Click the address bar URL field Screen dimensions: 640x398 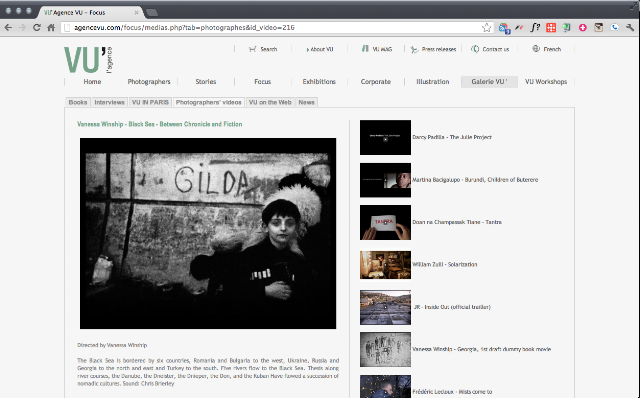[277, 28]
